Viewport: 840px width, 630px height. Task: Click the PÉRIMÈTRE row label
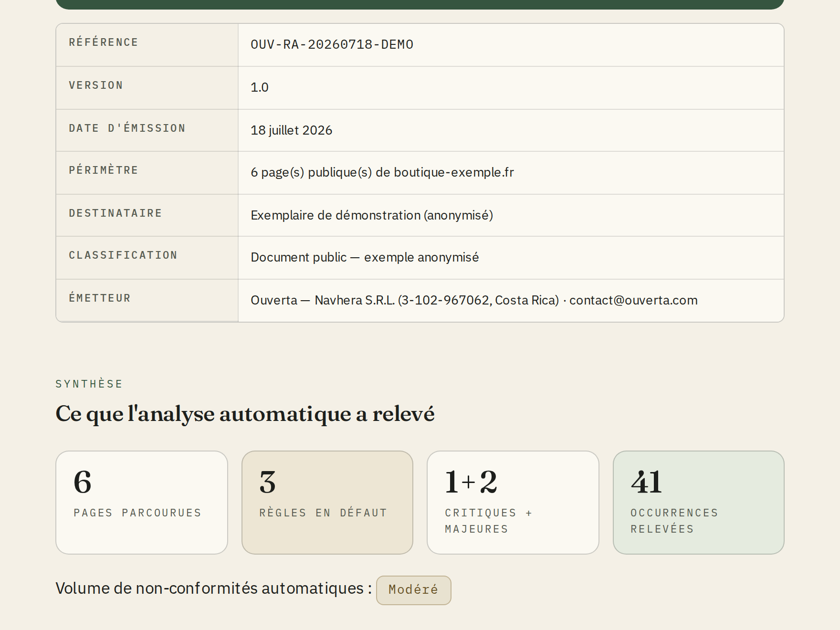click(104, 170)
